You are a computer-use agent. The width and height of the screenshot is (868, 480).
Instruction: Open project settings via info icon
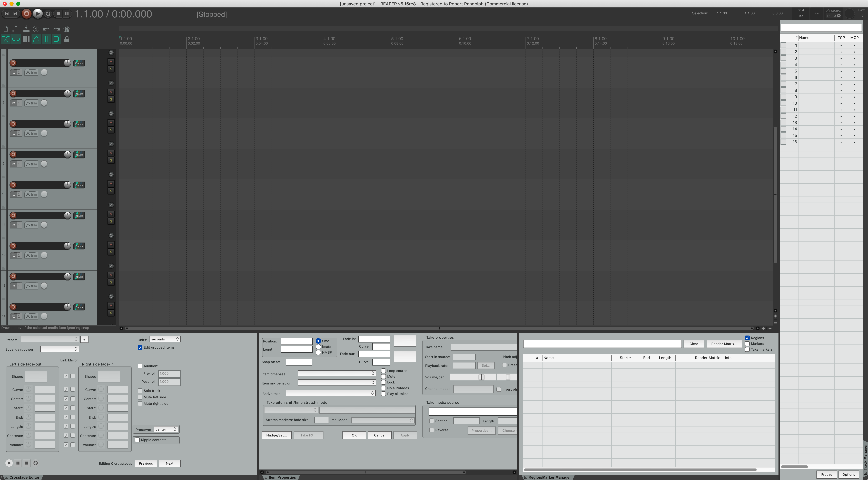(36, 29)
